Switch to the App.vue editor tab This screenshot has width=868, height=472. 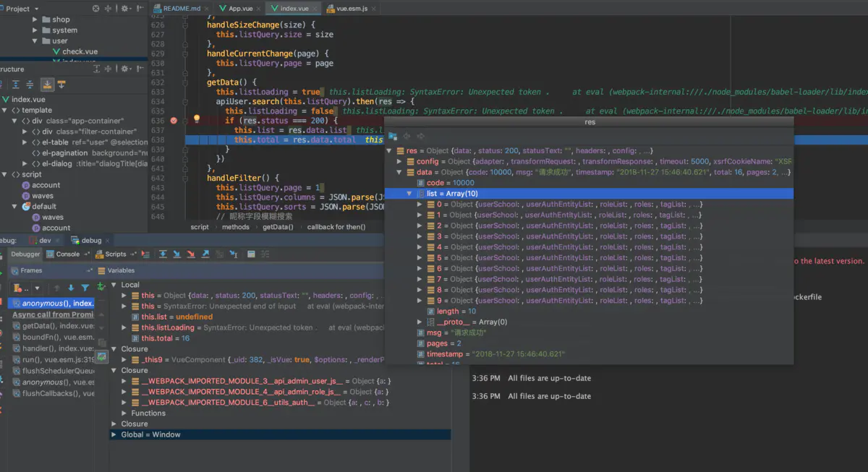(241, 9)
